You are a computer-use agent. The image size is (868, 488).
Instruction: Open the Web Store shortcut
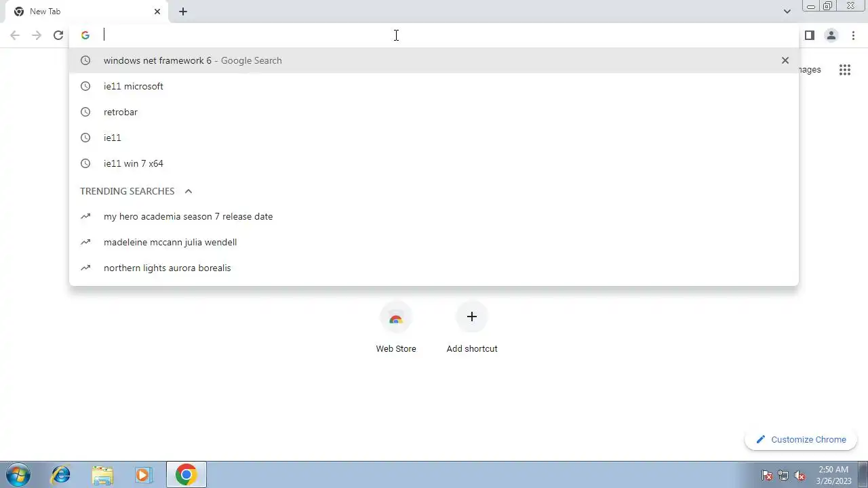click(396, 328)
